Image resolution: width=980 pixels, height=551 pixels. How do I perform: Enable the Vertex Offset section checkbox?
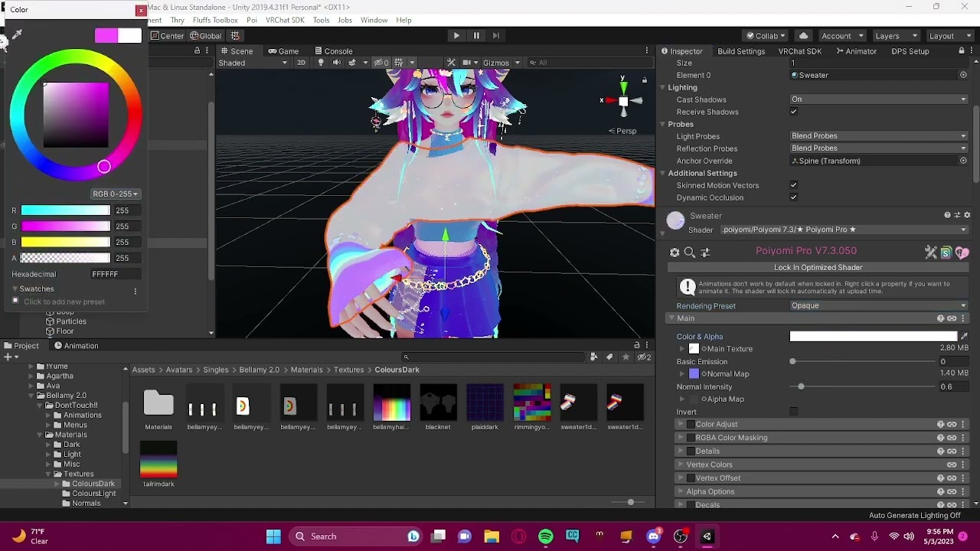[x=691, y=478]
